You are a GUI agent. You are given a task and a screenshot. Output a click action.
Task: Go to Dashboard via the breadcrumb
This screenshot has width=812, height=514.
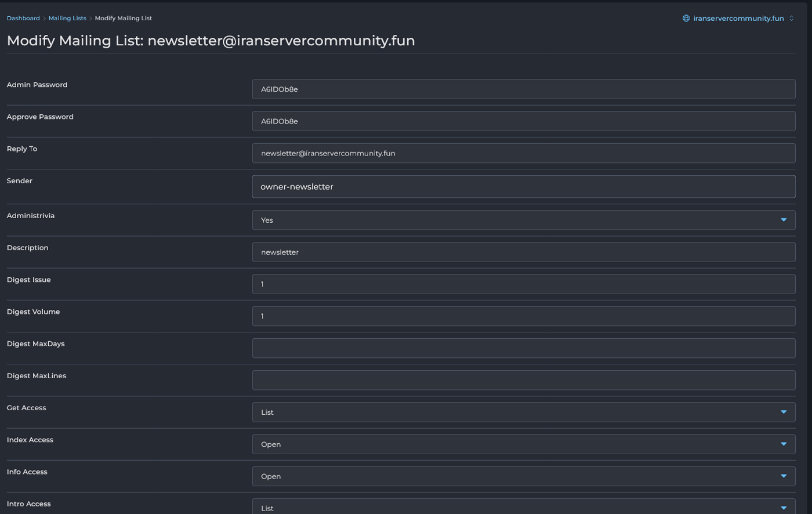click(23, 18)
